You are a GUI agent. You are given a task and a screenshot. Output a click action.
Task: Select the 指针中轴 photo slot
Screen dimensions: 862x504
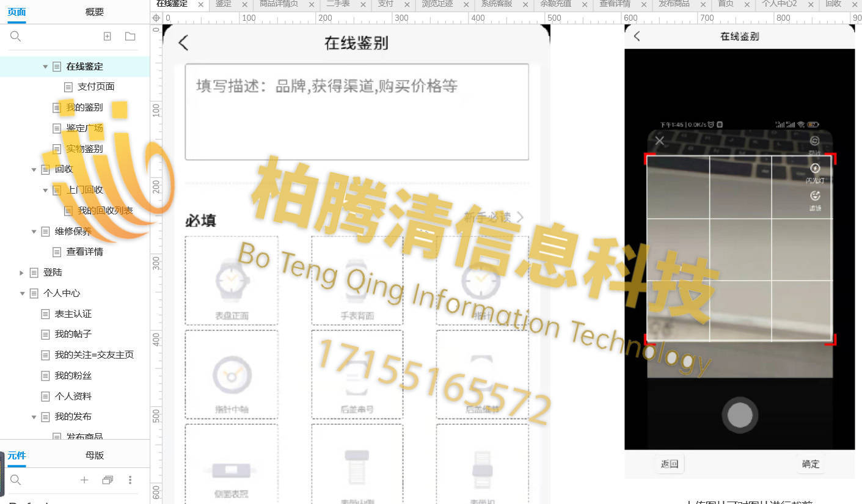(x=232, y=374)
